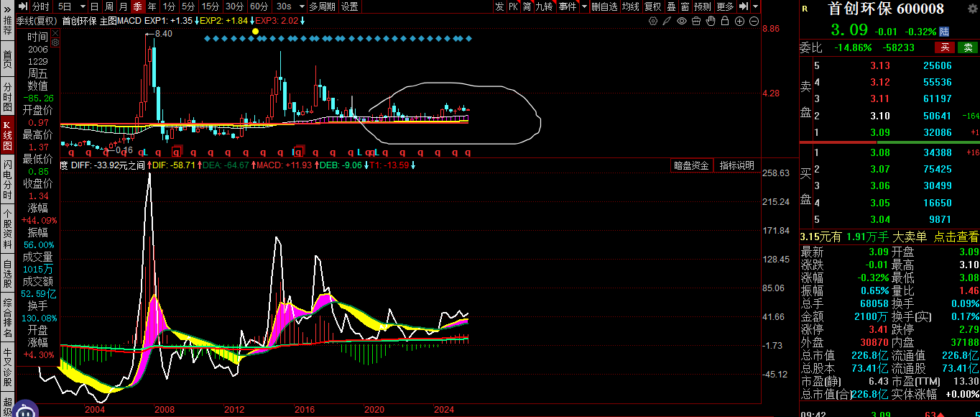Click the robot assistant icon at bottom left
Image resolution: width=980 pixels, height=417 pixels.
[26, 411]
